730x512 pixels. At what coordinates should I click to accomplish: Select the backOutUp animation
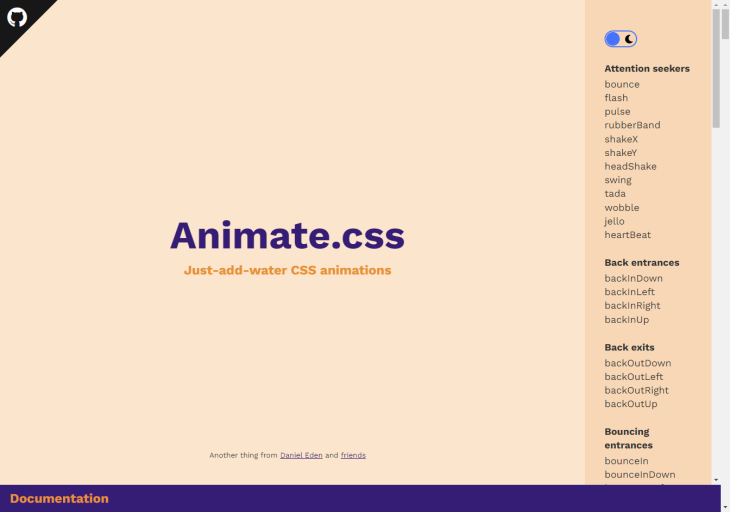(x=631, y=404)
